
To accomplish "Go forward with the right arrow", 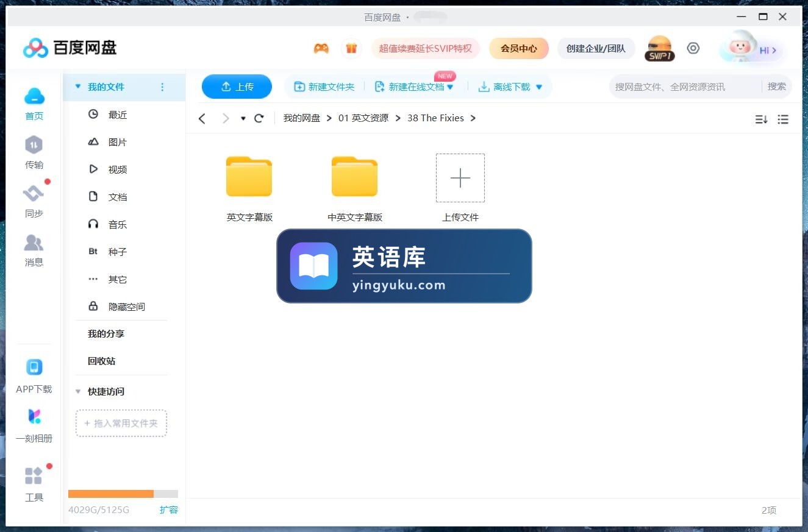I will [x=226, y=118].
